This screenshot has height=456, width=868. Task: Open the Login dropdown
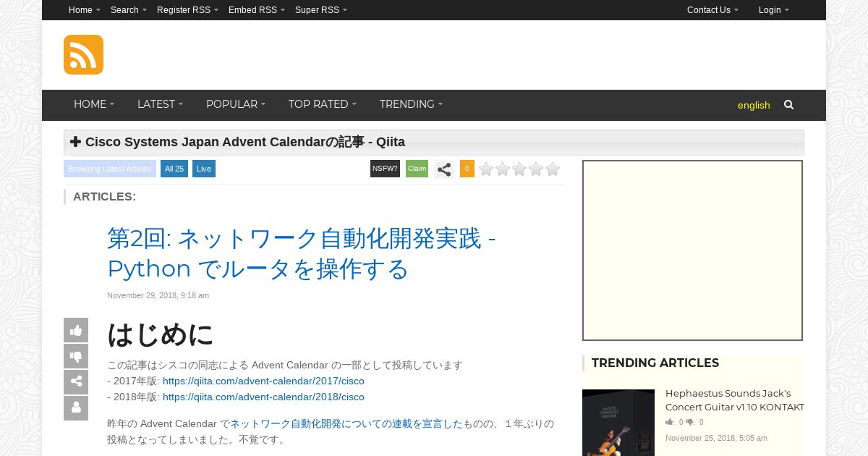[774, 10]
